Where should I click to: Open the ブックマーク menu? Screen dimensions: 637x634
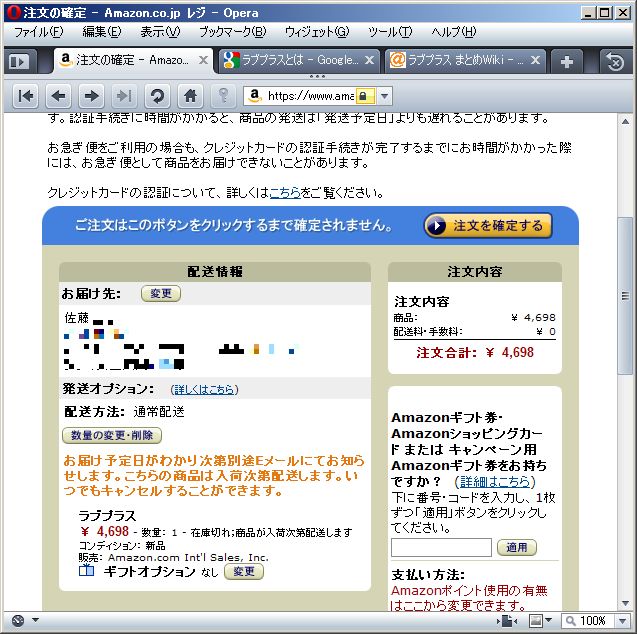click(x=232, y=32)
